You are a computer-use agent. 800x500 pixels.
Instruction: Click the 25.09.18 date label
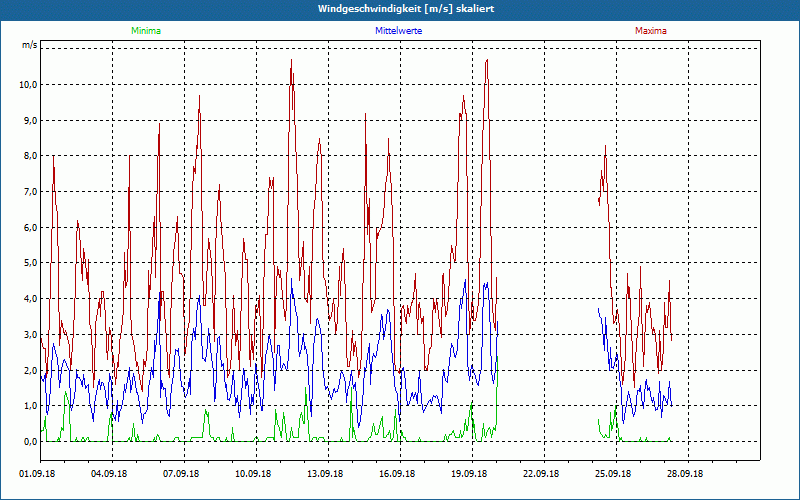(x=613, y=474)
